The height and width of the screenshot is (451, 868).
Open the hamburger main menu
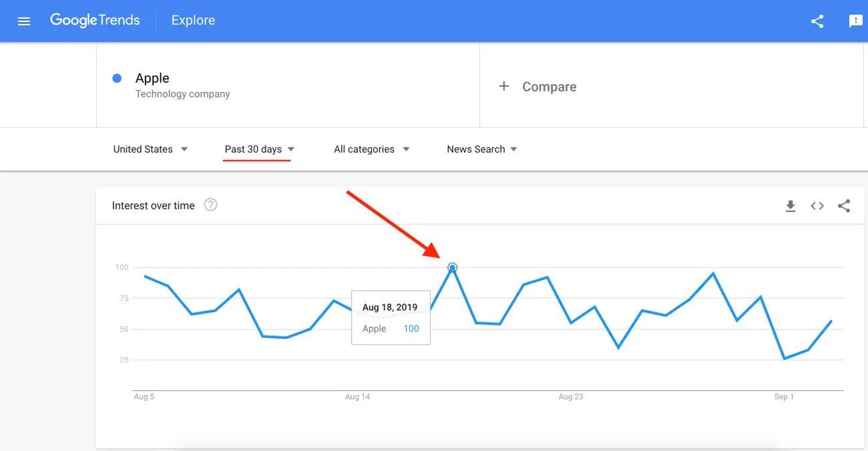pos(24,21)
